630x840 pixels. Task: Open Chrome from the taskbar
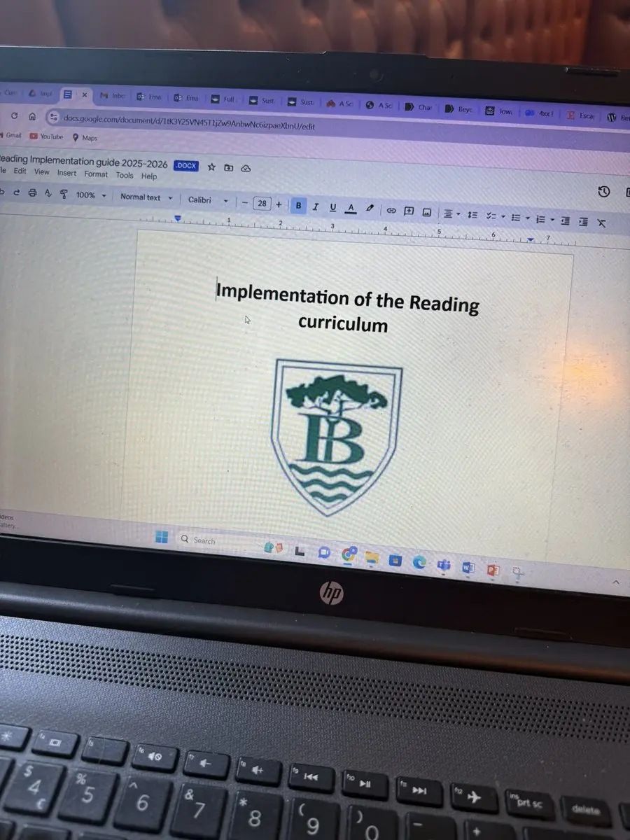[x=349, y=554]
